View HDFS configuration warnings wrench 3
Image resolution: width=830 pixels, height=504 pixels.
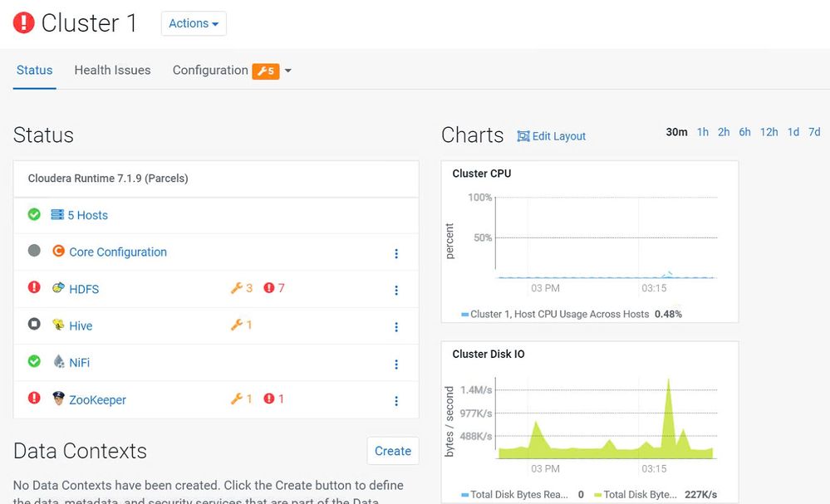coord(242,288)
